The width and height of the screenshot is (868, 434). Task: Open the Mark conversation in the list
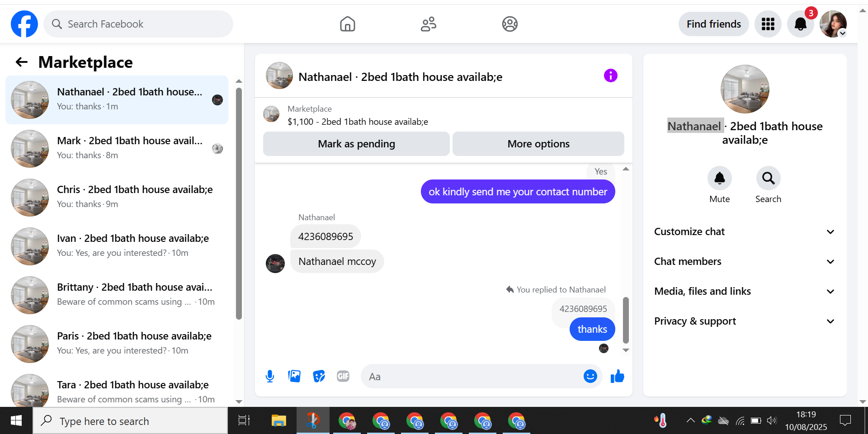[117, 149]
